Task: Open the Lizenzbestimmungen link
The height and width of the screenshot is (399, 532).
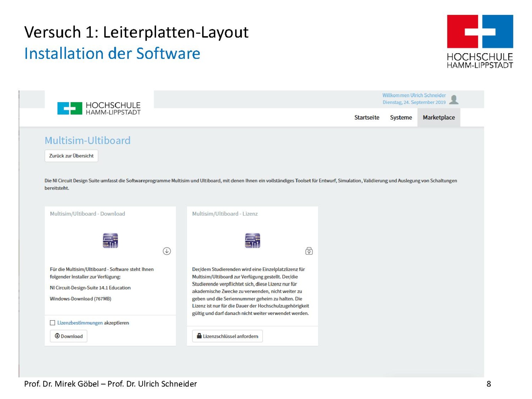Action: point(80,323)
